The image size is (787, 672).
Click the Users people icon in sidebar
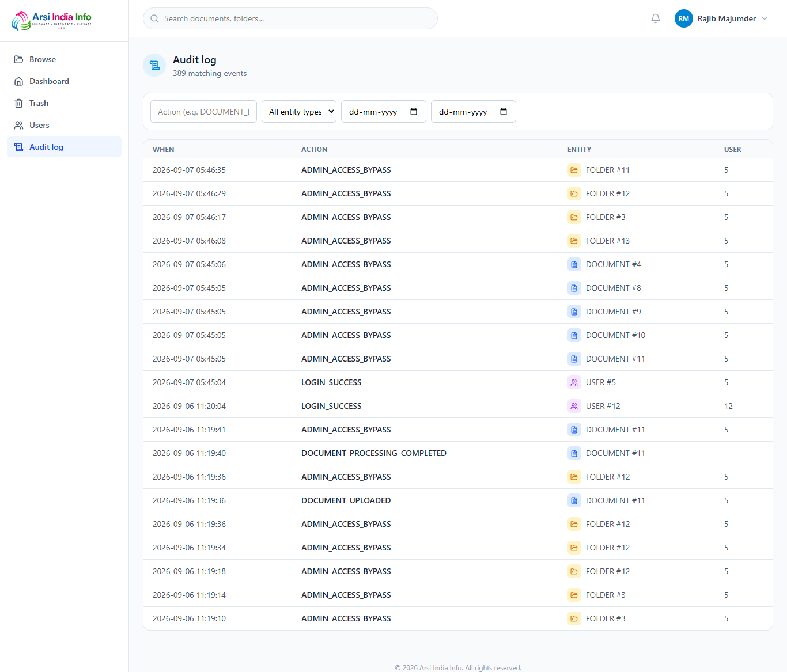point(19,125)
